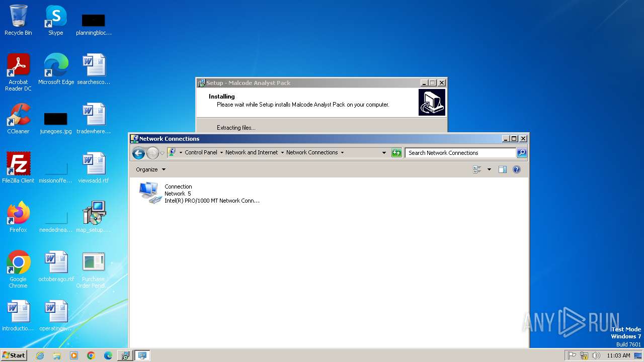The image size is (644, 362).
Task: Launch Google Chrome desktop shortcut
Action: [18, 269]
